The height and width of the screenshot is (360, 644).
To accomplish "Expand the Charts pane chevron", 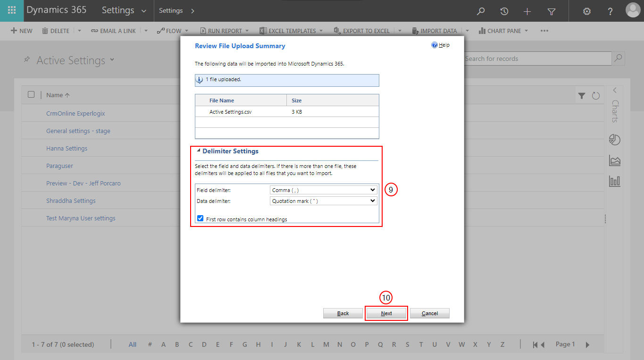I will click(615, 90).
